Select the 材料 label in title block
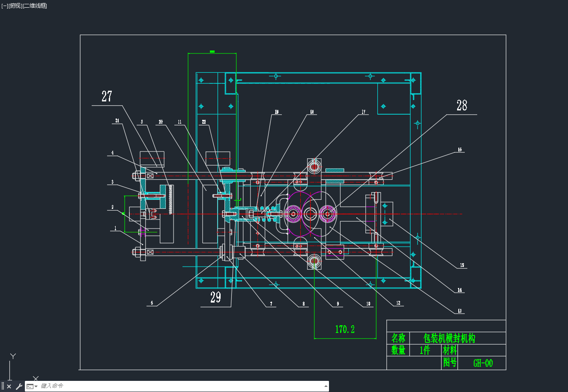568x392 pixels. point(450,350)
